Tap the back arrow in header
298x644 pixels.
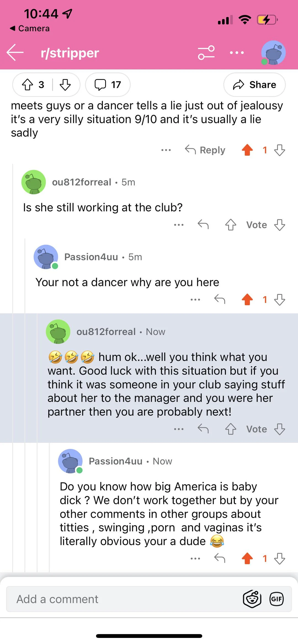click(15, 52)
